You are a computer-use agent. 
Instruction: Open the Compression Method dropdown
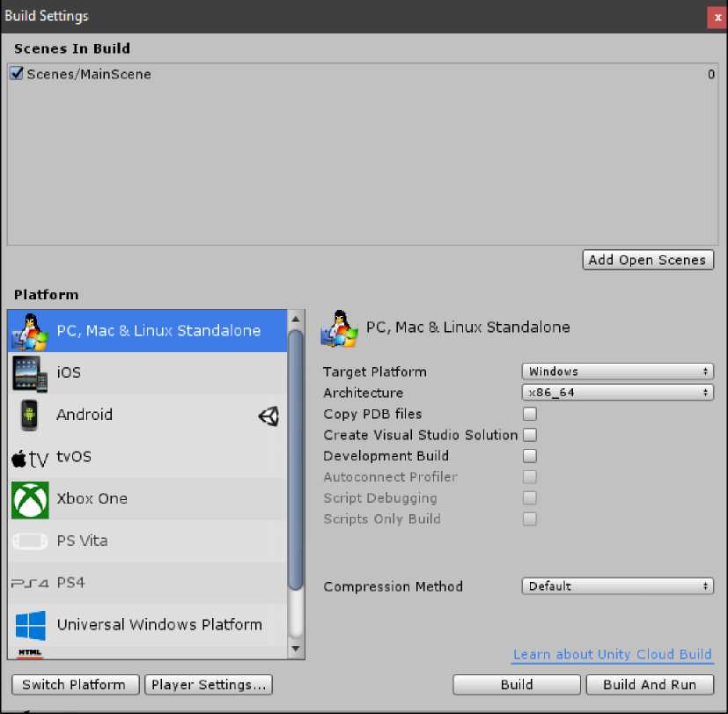617,586
